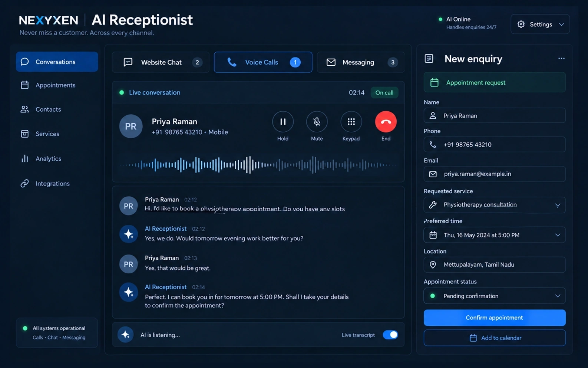Image resolution: width=588 pixels, height=368 pixels.
Task: Open Contacts in the sidebar
Action: coord(57,109)
